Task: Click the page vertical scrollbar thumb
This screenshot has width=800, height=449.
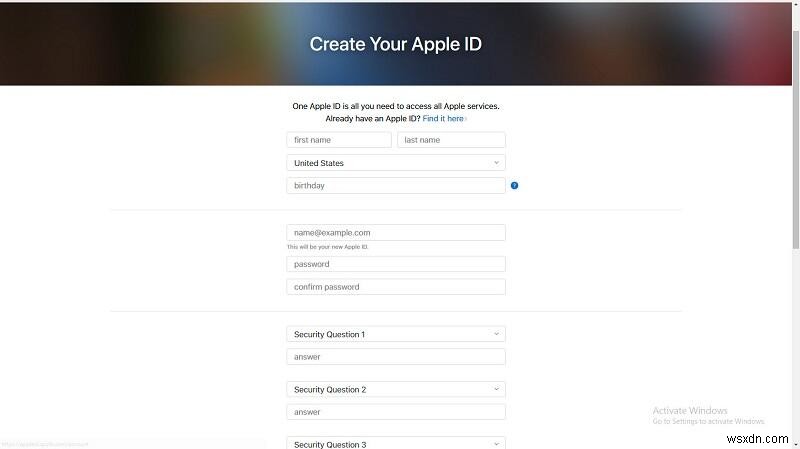Action: click(x=796, y=139)
